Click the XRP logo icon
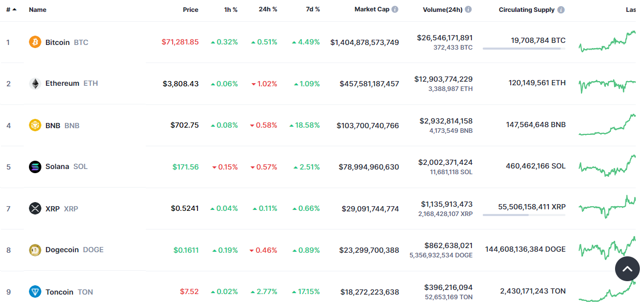644x307 pixels. [x=35, y=208]
